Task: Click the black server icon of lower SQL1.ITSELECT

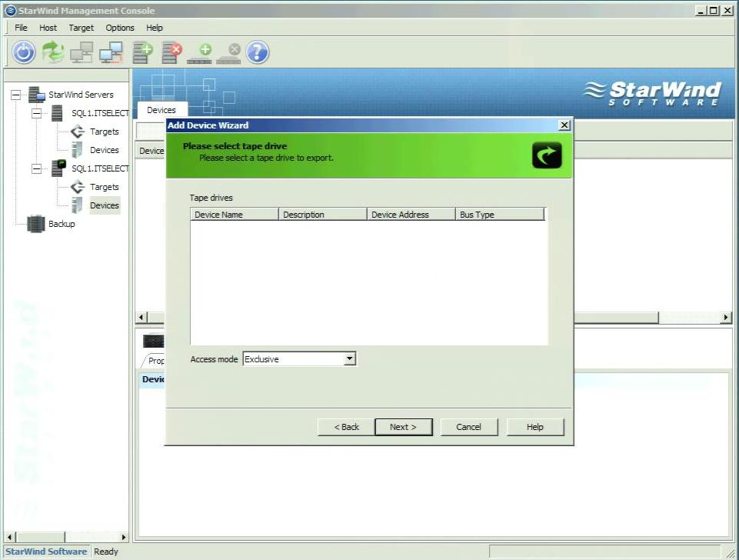Action: [58, 168]
